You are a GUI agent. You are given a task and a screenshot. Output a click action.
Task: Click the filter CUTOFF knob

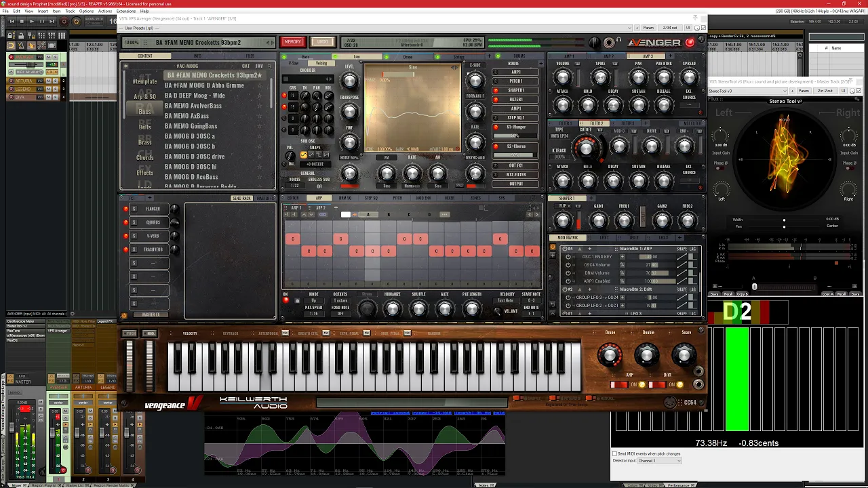coord(586,147)
